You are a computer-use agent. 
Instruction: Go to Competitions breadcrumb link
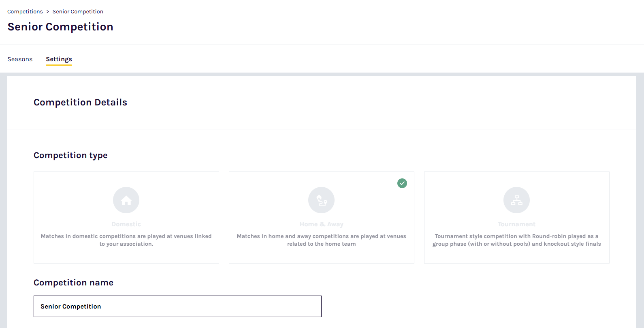coord(25,12)
